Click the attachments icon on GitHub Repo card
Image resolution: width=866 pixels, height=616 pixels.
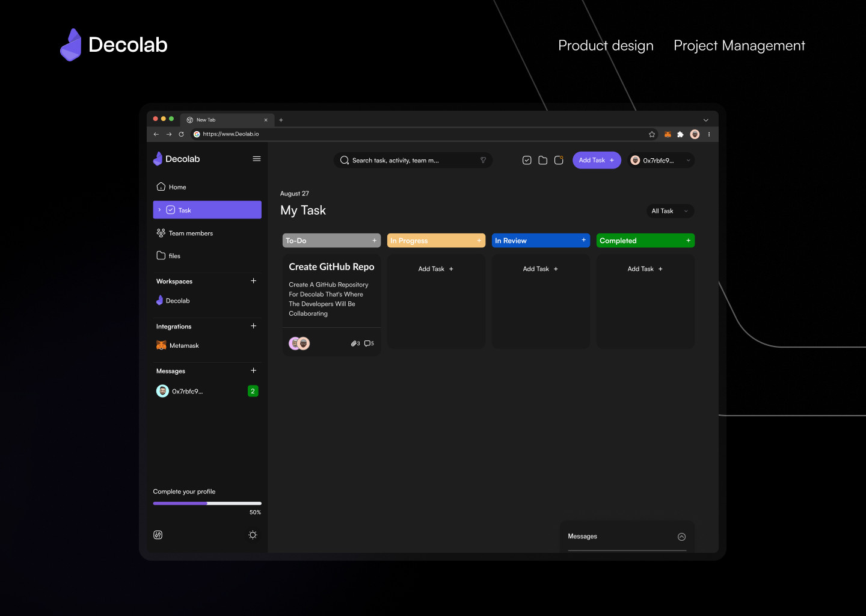(355, 343)
